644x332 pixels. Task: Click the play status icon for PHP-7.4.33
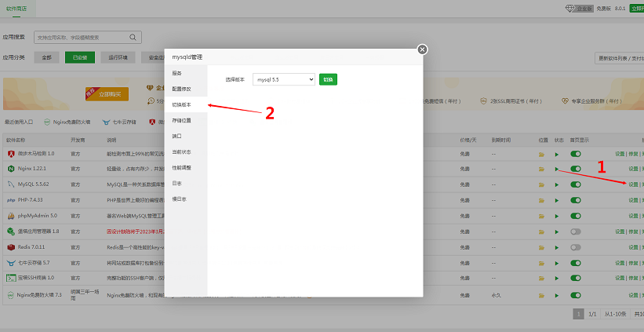tap(557, 200)
